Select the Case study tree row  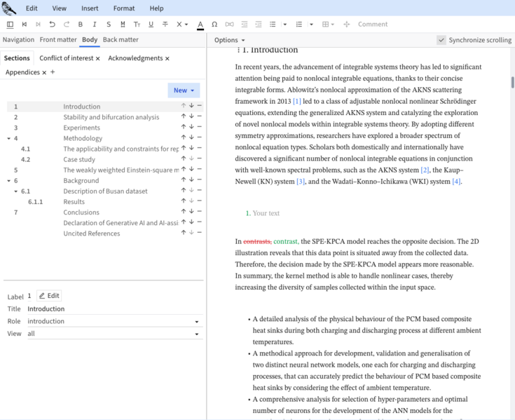coord(105,159)
